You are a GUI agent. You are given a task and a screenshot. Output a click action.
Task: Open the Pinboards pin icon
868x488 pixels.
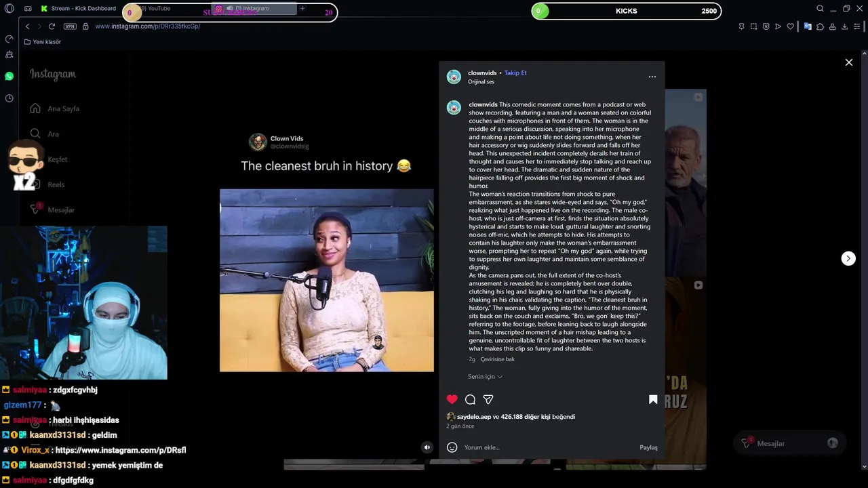click(741, 26)
